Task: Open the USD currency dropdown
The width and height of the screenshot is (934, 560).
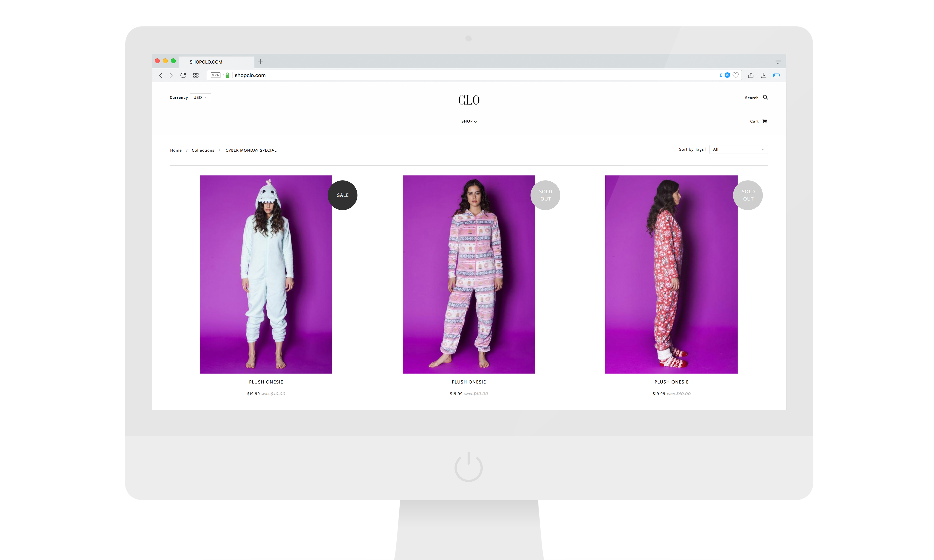Action: [200, 97]
